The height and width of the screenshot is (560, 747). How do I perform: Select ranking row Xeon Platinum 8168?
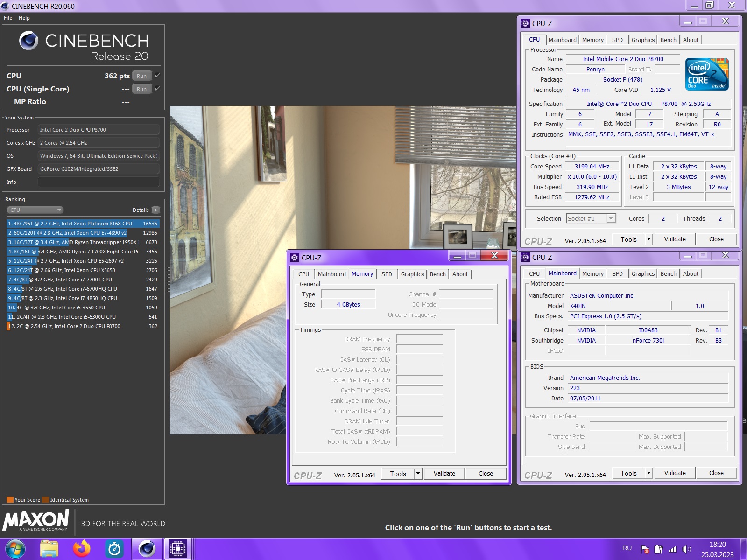pyautogui.click(x=83, y=224)
